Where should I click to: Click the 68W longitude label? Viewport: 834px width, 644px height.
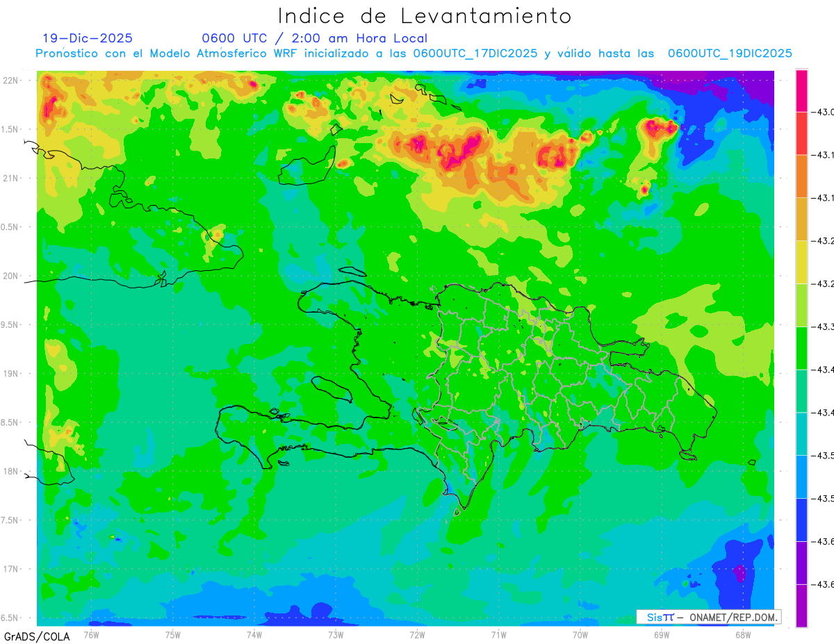click(x=743, y=634)
